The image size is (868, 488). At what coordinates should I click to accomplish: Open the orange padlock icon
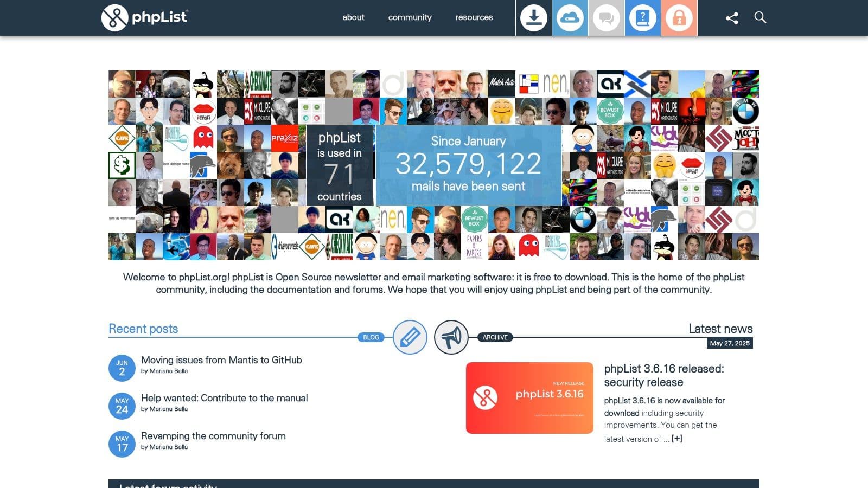679,18
